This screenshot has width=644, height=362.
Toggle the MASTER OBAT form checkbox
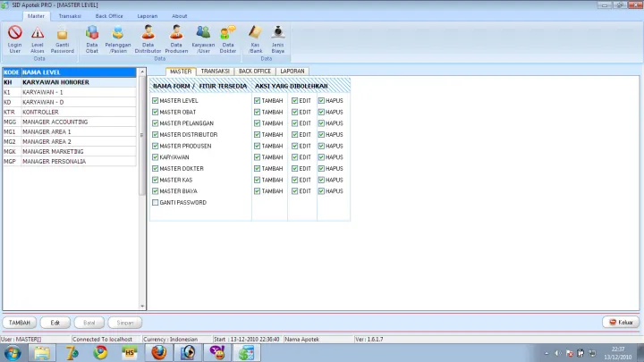click(156, 112)
